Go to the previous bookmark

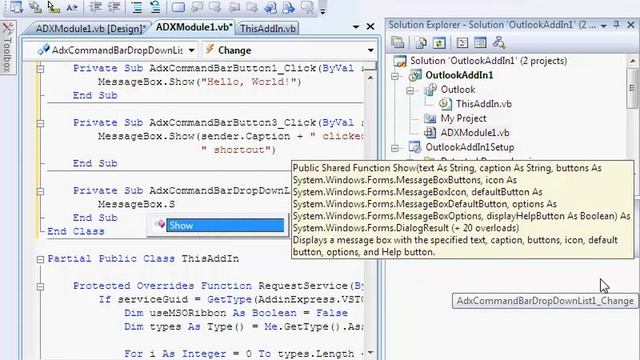(x=197, y=7)
